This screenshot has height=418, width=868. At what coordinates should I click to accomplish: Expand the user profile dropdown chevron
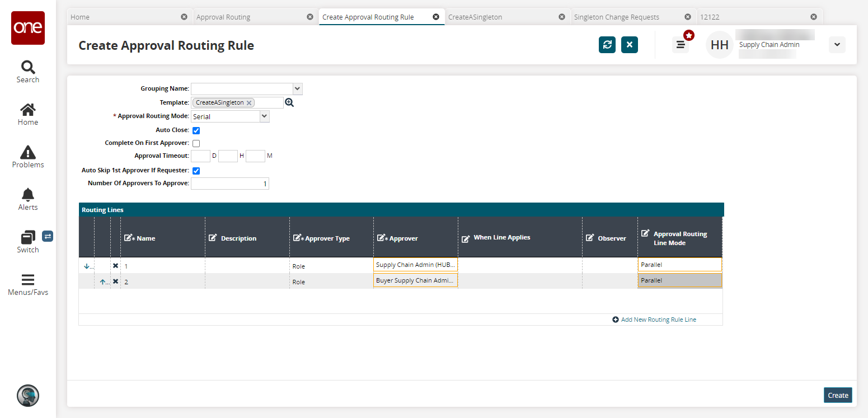click(x=837, y=45)
